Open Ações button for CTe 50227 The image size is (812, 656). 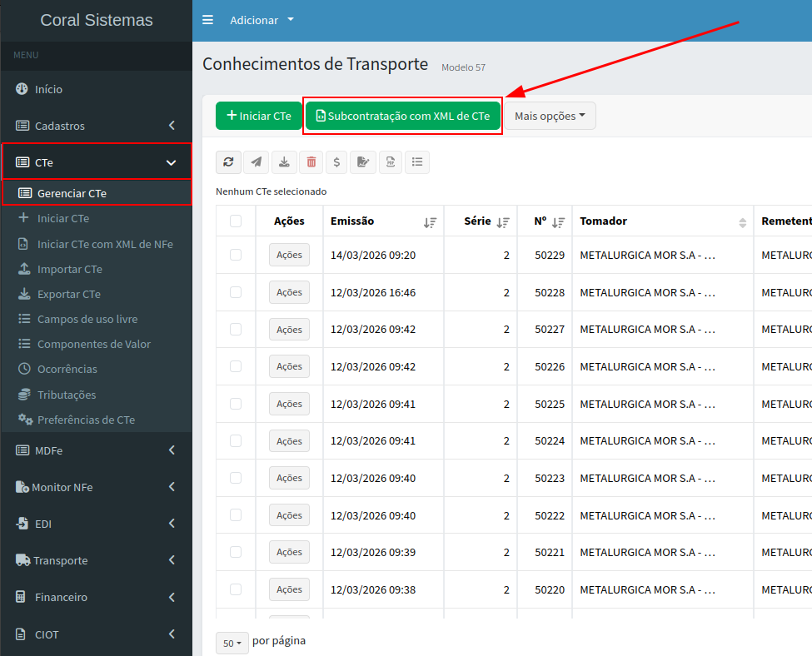289,330
